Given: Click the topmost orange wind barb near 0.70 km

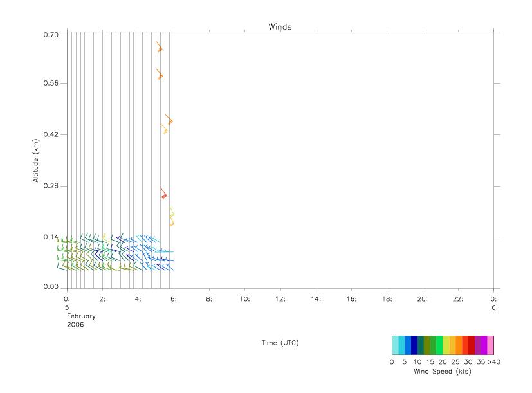Looking at the screenshot, I should [159, 47].
